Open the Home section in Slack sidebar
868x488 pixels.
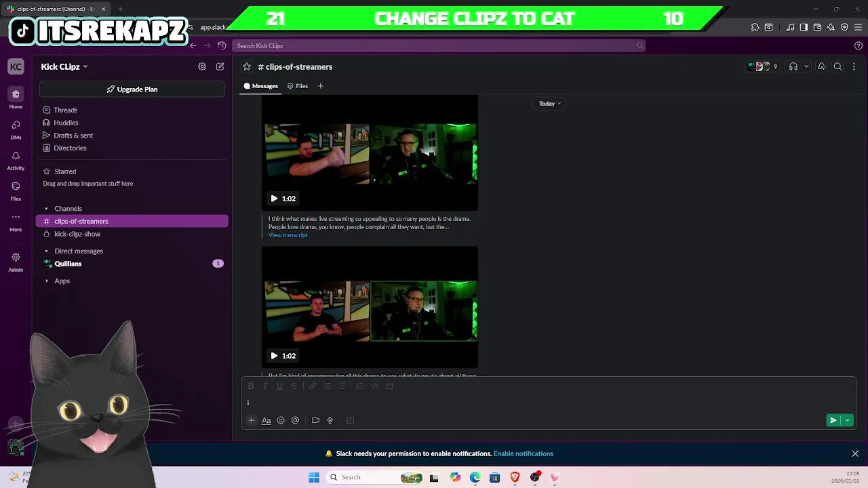pyautogui.click(x=16, y=98)
